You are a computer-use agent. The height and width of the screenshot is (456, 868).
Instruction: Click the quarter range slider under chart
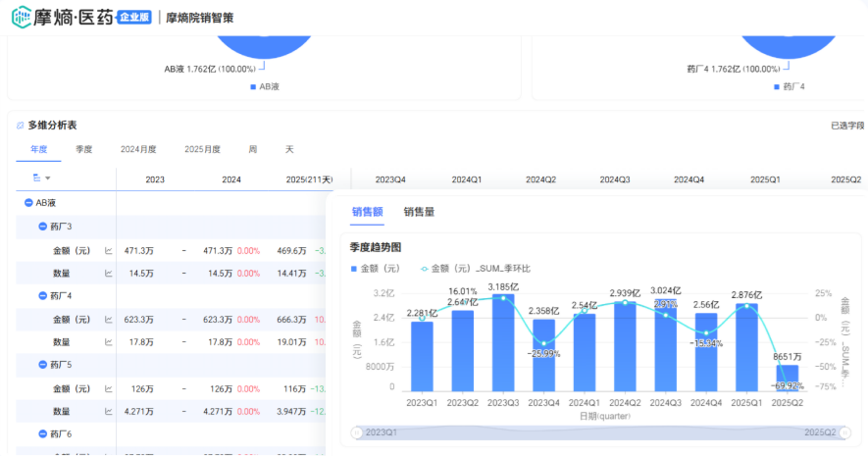(598, 431)
